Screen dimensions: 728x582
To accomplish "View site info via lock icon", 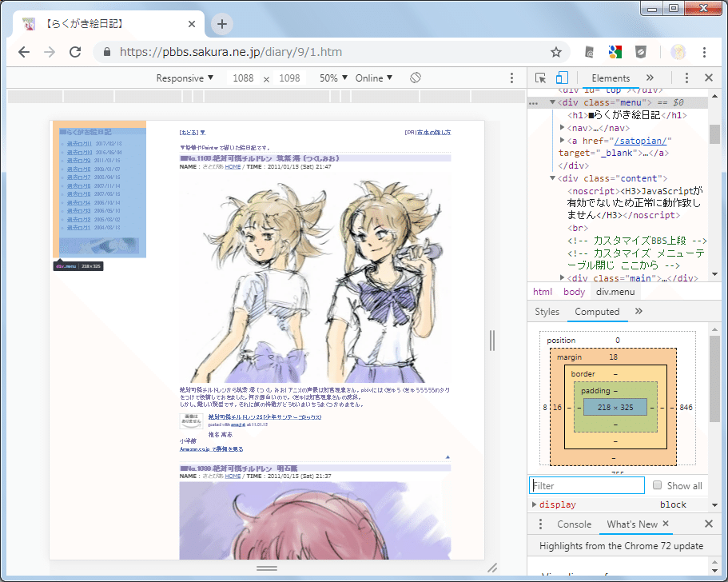I will tap(107, 51).
